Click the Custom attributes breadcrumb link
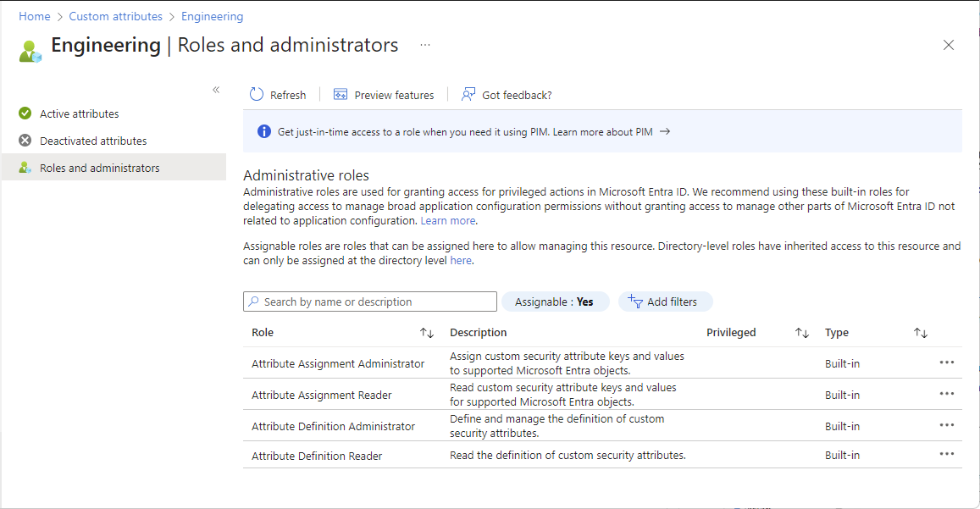Viewport: 980px width, 509px height. [x=115, y=16]
